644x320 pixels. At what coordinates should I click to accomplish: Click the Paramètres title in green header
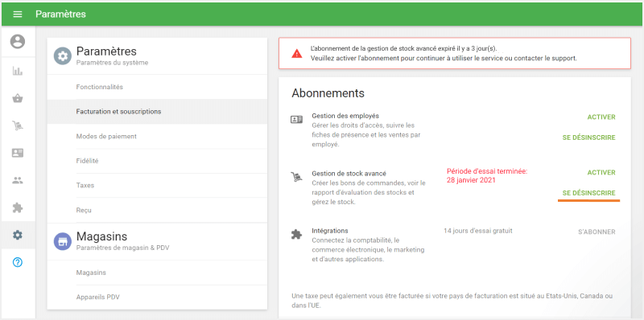point(61,14)
